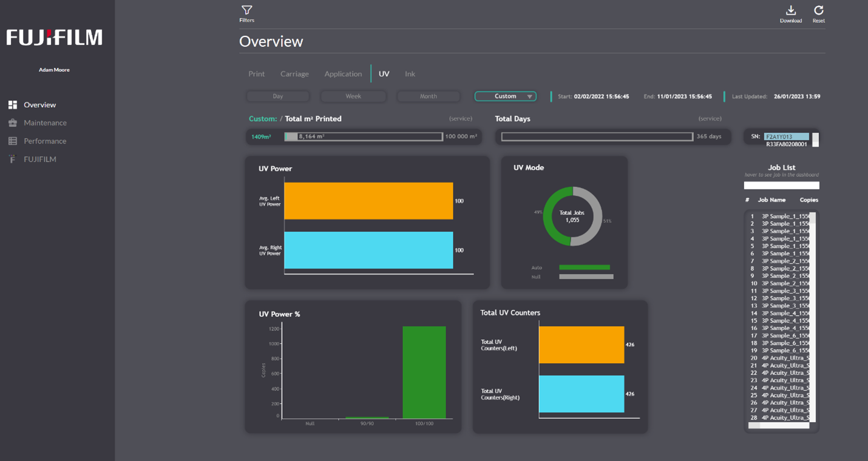Switch to the Ink tab

point(410,73)
